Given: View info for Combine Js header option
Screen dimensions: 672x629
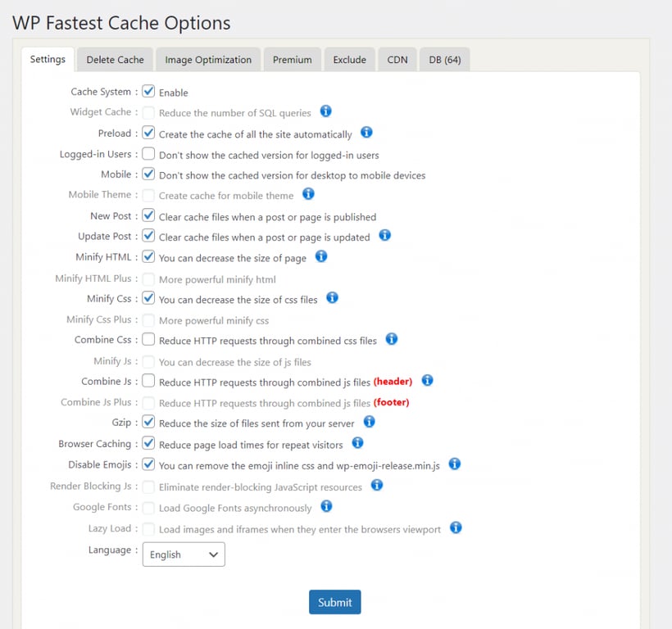Looking at the screenshot, I should [427, 381].
